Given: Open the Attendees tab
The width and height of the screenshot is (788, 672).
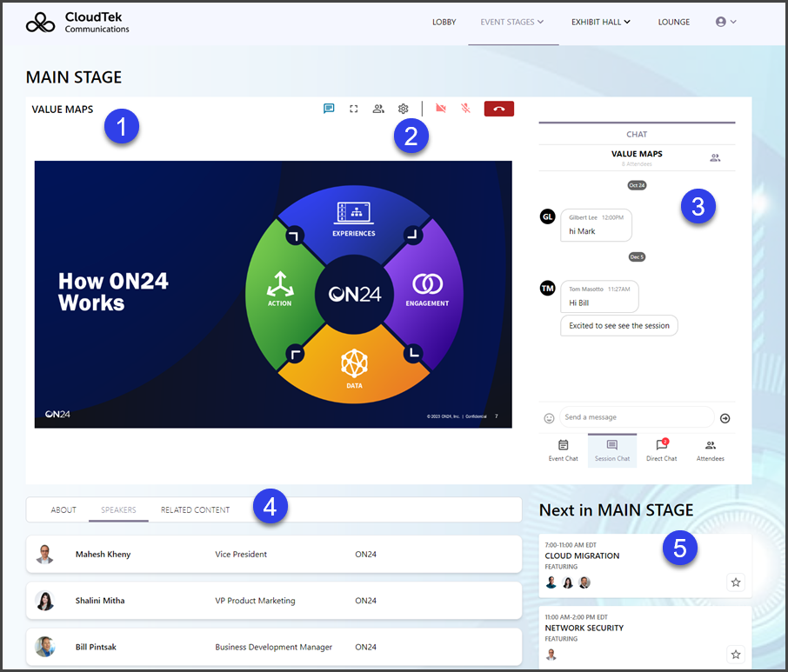Looking at the screenshot, I should pyautogui.click(x=710, y=450).
